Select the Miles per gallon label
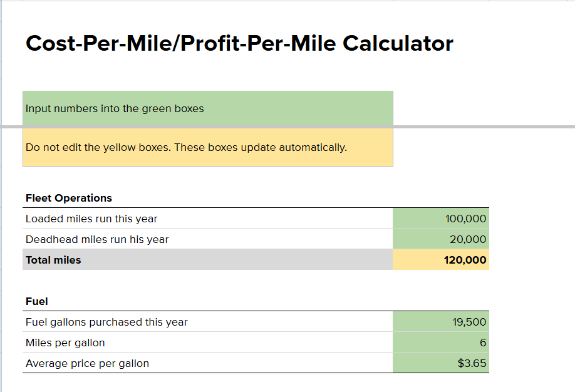Image resolution: width=575 pixels, height=392 pixels. (65, 343)
